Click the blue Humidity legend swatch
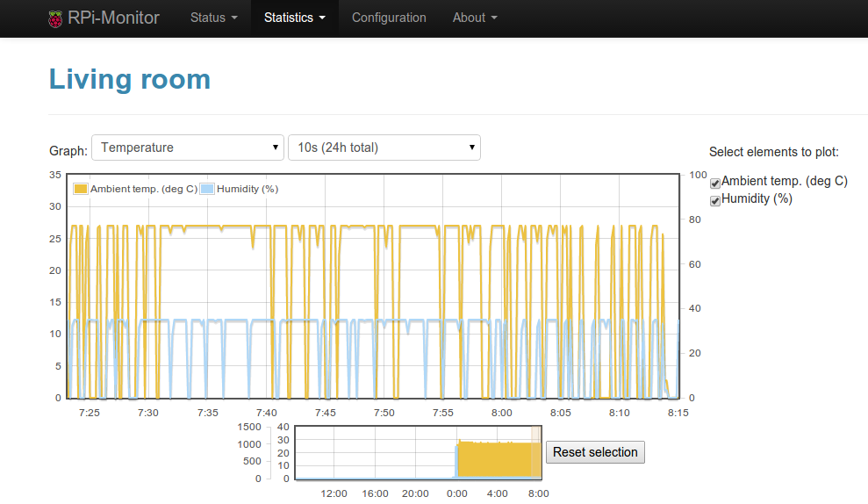This screenshot has width=868, height=504. (x=207, y=189)
